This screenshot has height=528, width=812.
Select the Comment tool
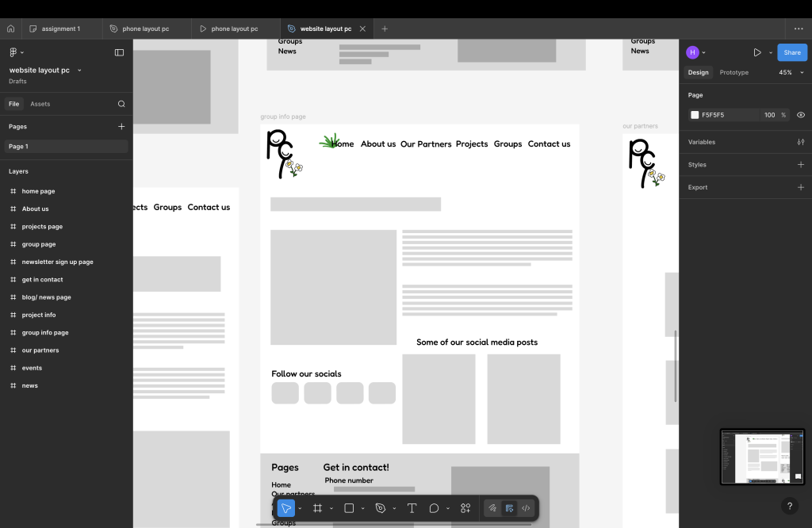point(434,508)
